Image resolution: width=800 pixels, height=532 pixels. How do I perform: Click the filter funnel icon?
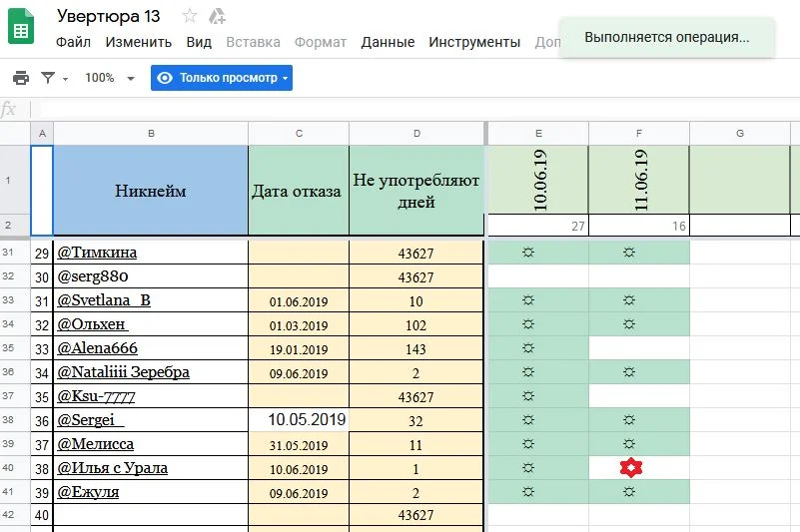48,78
